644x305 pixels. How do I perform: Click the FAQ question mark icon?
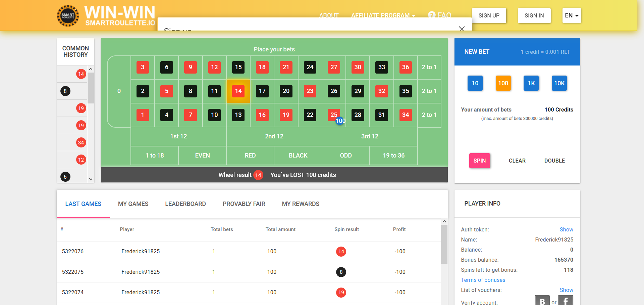[x=432, y=15]
